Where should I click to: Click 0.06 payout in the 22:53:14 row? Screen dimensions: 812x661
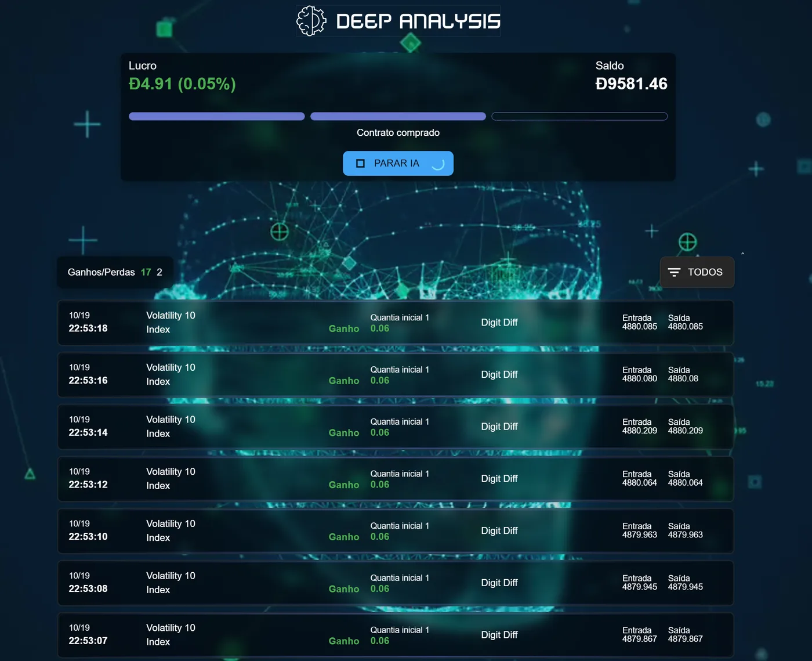click(x=380, y=433)
